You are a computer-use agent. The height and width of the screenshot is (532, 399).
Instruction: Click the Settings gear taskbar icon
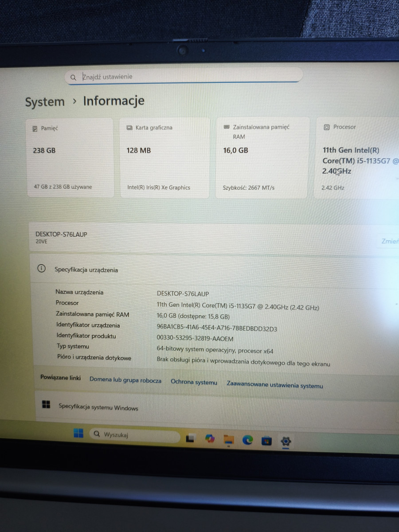coord(286,441)
